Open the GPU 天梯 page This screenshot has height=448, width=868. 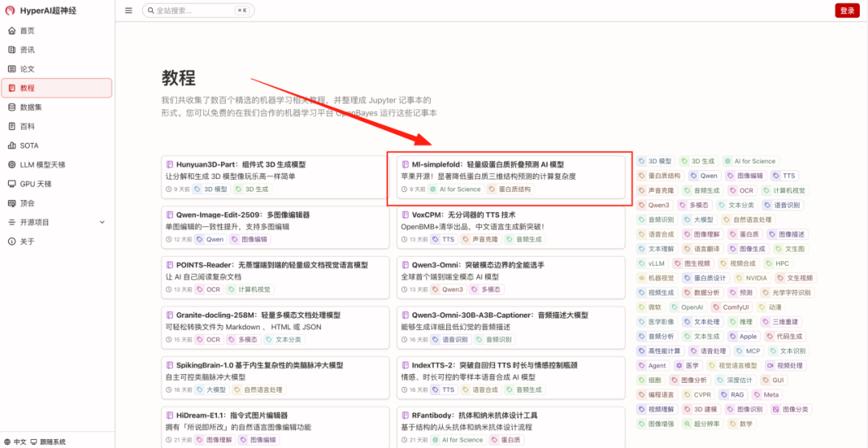coord(35,184)
